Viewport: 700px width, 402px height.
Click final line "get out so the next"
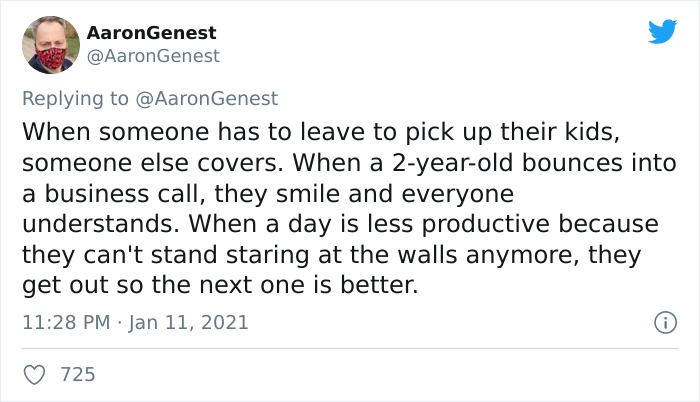[140, 285]
